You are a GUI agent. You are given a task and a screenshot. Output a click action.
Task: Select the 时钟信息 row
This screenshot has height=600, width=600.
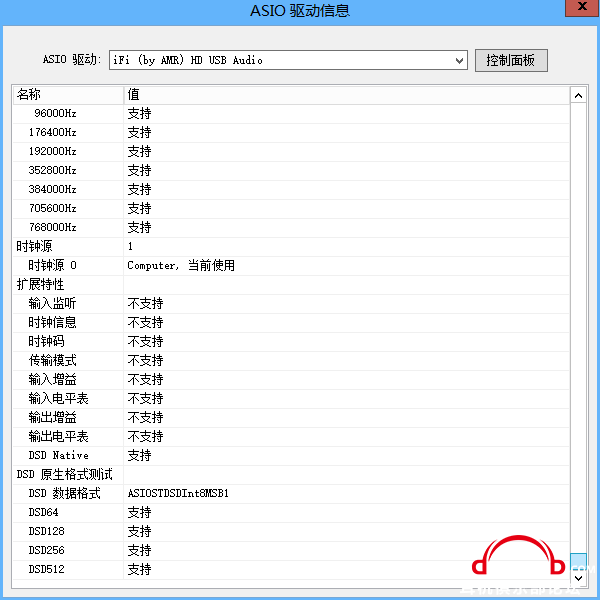[x=291, y=323]
